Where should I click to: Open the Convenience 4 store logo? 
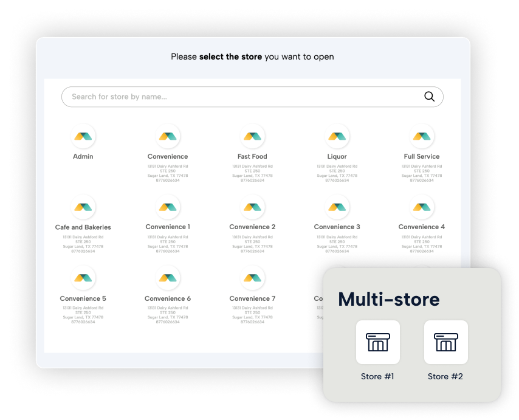[422, 207]
